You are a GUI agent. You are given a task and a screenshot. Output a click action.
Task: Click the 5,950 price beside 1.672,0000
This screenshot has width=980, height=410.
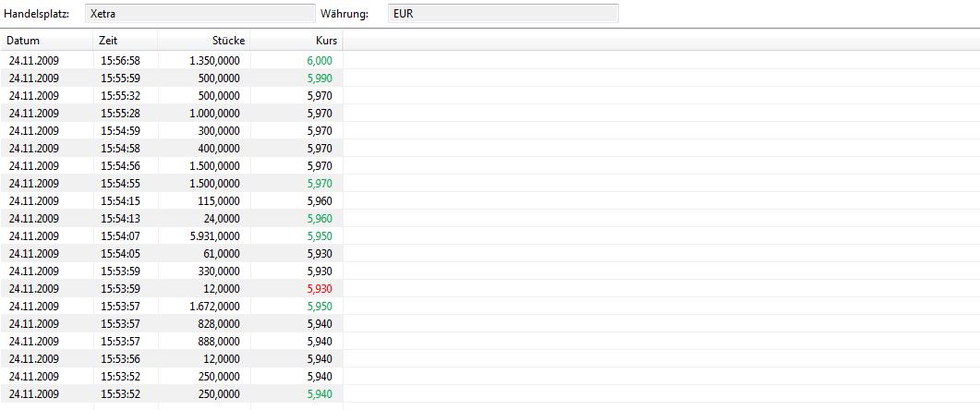[320, 306]
